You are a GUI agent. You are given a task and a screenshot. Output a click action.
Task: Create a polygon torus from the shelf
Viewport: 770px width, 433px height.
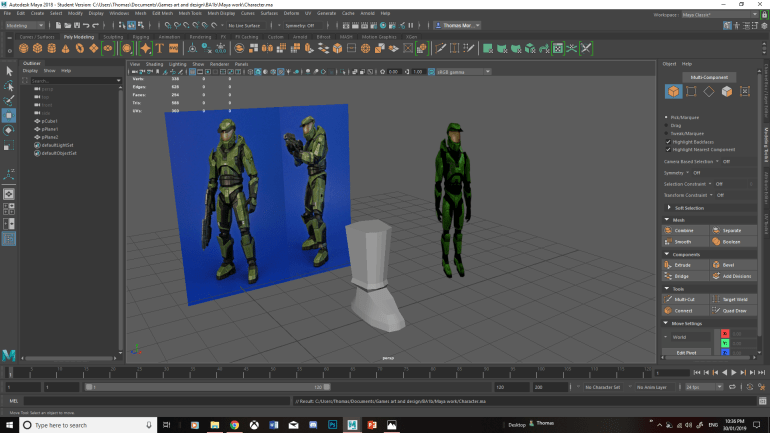[80, 48]
